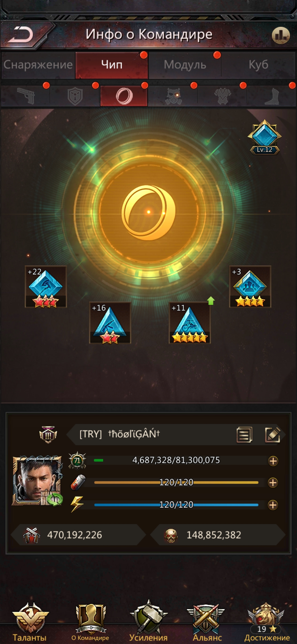
Task: Open the +11 motorcycle chip with upgrade arrow
Action: (x=190, y=323)
